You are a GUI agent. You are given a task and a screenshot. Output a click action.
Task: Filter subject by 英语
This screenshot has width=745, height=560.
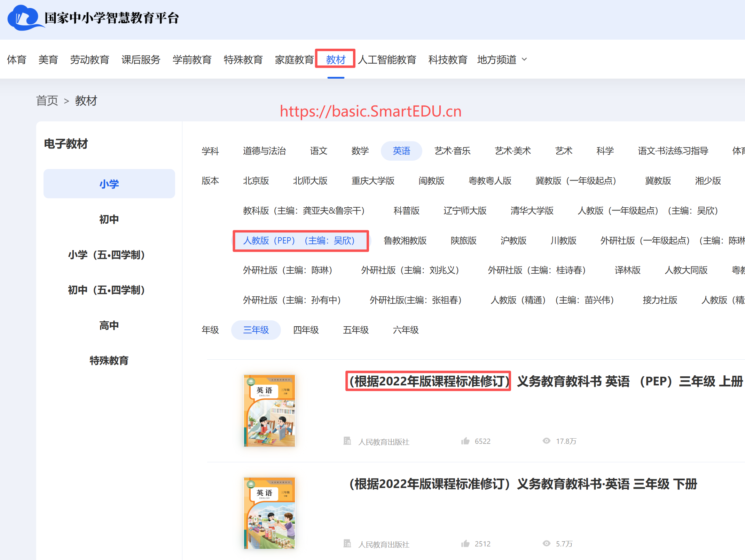(401, 151)
